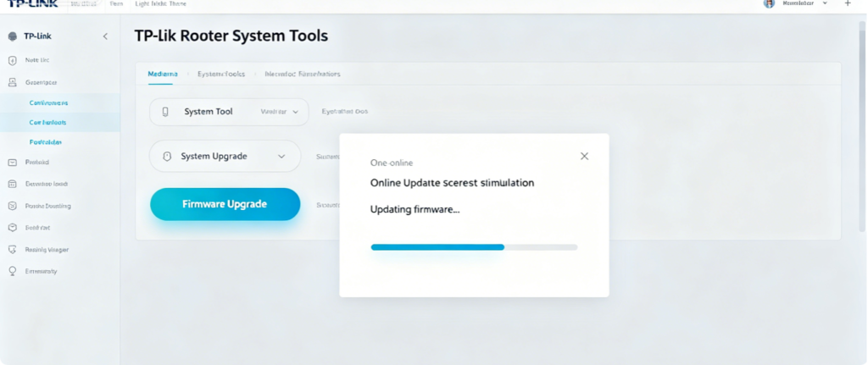Click the card icon below the highlighted sidebar sub-items

click(x=13, y=163)
